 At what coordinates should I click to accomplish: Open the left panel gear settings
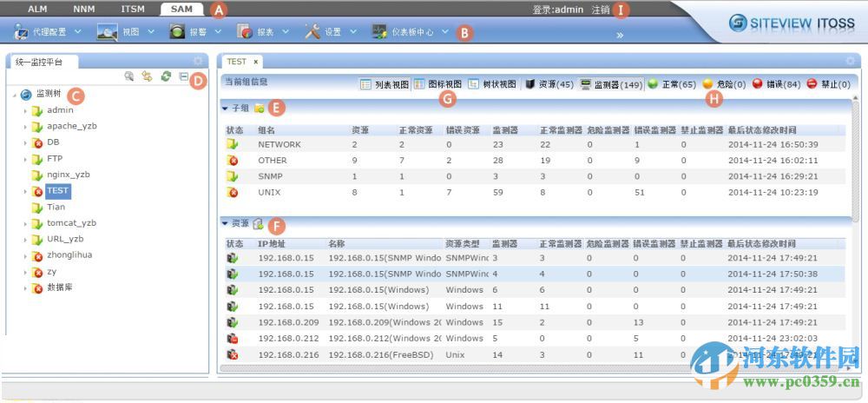click(x=198, y=62)
